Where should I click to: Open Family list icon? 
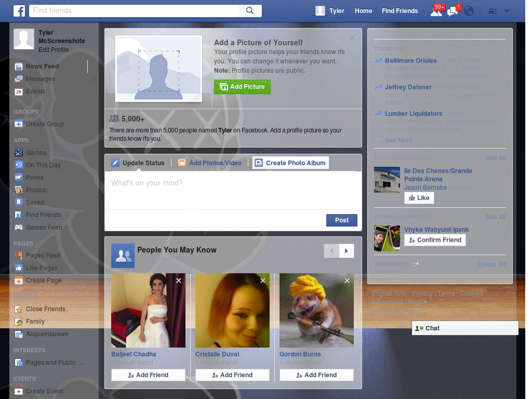[x=19, y=321]
